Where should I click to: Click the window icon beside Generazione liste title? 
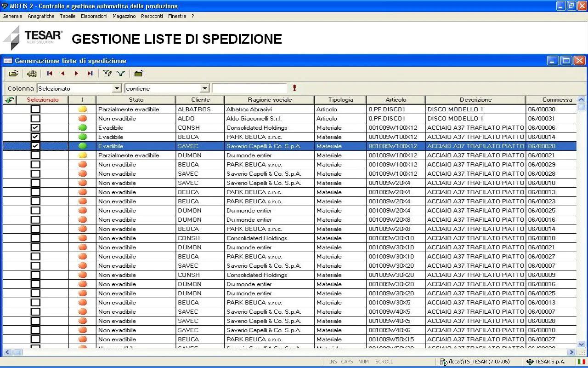click(x=8, y=61)
